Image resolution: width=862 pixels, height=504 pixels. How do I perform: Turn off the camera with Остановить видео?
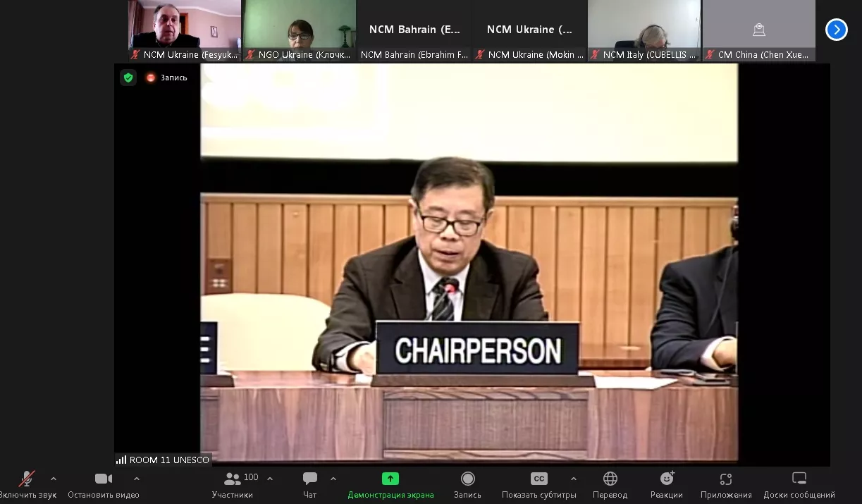point(104,479)
